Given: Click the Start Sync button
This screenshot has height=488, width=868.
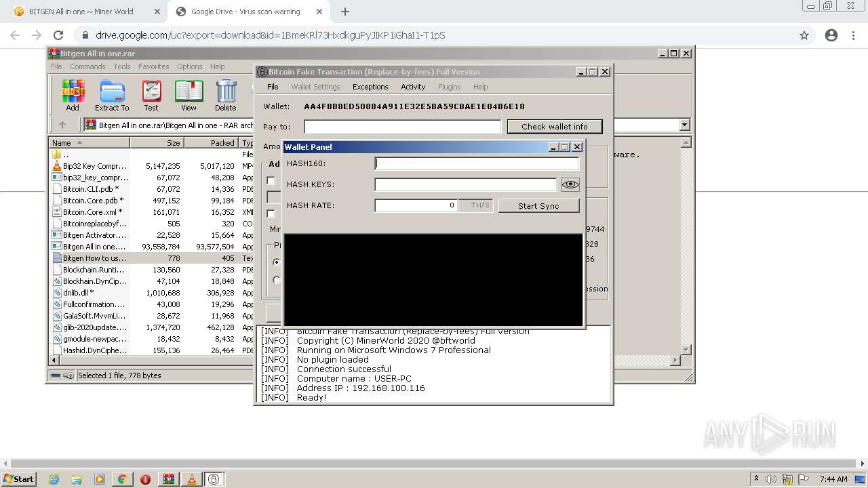Looking at the screenshot, I should tap(539, 205).
